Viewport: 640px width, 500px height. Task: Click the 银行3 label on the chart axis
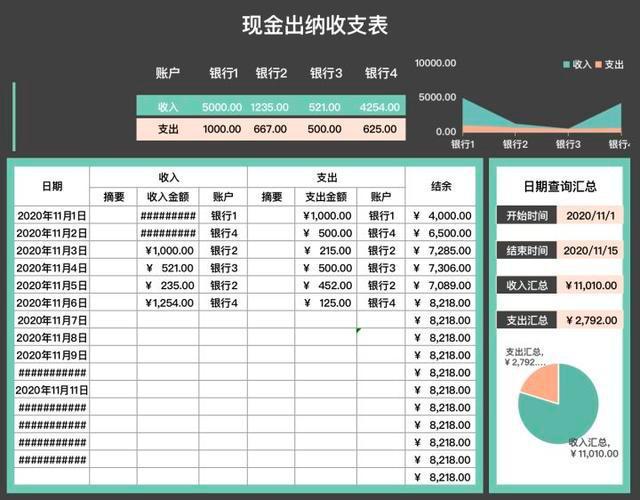tap(568, 144)
